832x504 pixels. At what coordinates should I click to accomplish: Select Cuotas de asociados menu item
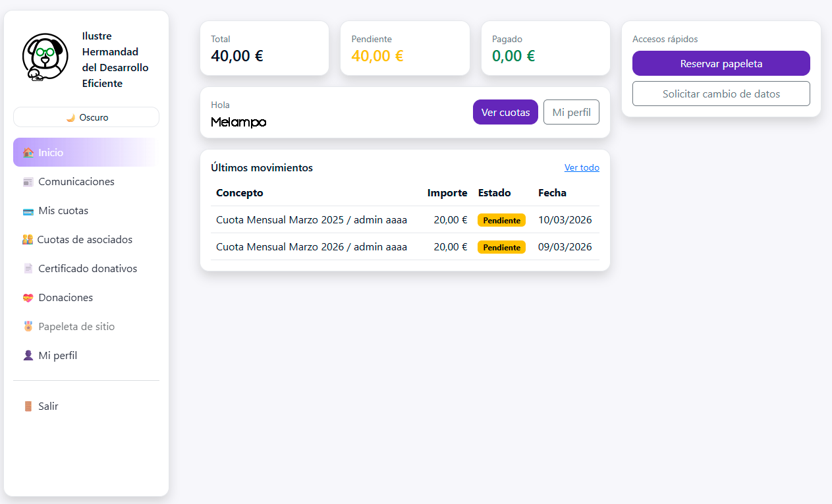86,239
